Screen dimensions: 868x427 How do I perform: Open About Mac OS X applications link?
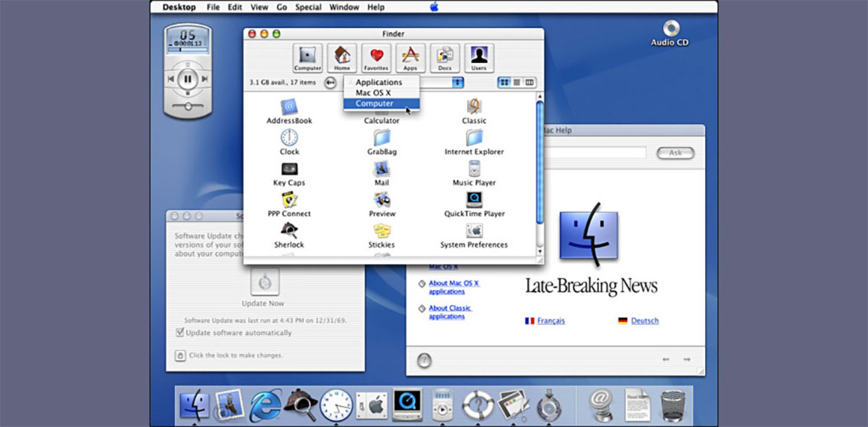(454, 287)
